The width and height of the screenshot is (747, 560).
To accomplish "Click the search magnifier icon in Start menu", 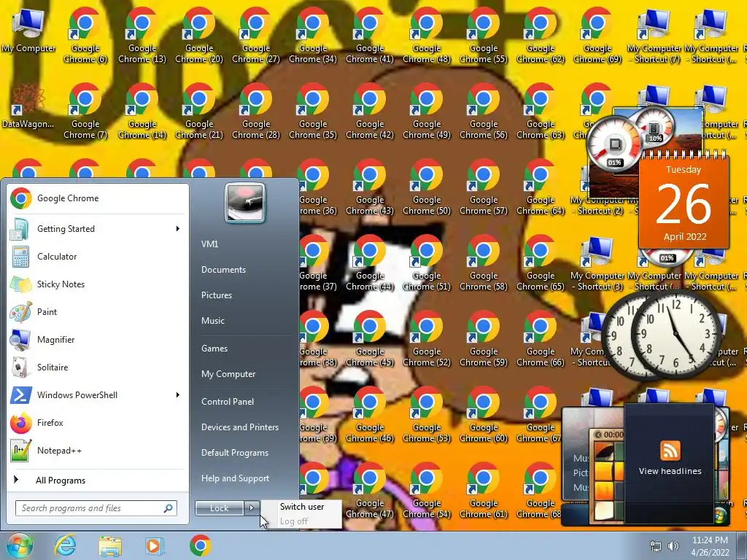I will pos(169,508).
